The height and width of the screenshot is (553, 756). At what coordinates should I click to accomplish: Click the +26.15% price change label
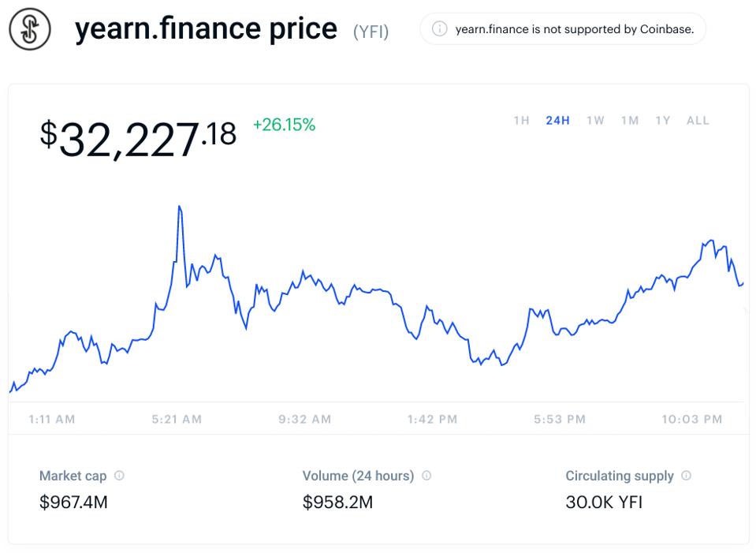coord(284,125)
